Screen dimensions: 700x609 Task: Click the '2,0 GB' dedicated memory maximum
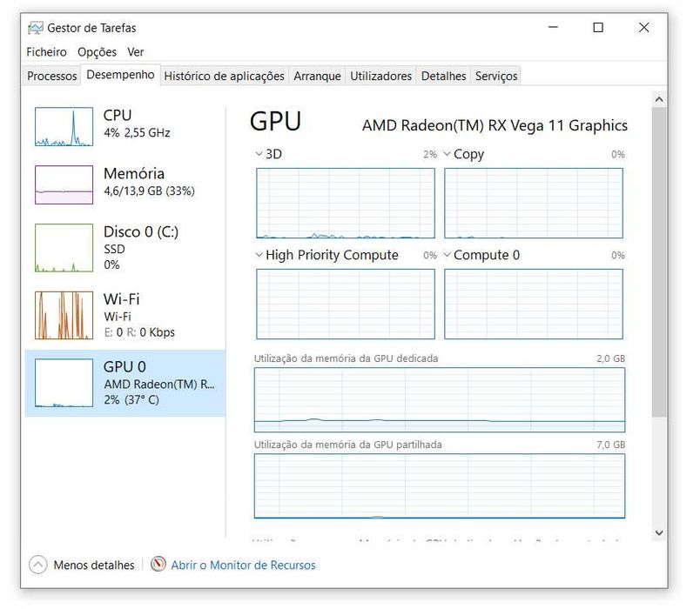tap(610, 358)
